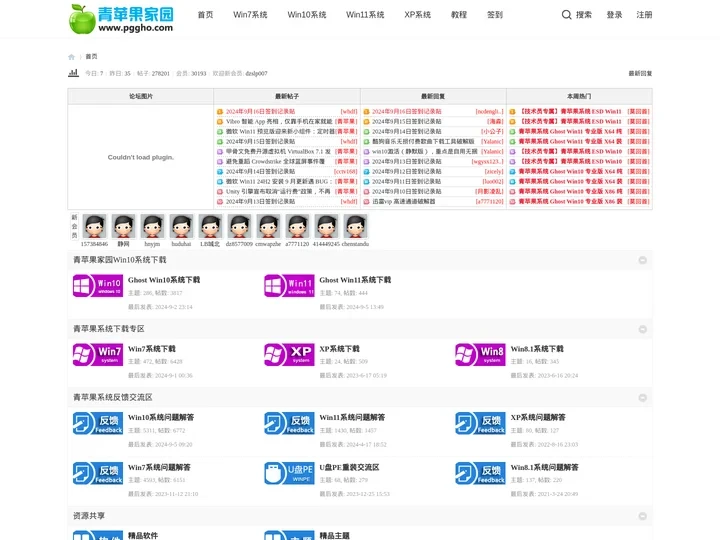Click the breadcrumb home icon
Screen dimensions: 720x540
pyautogui.click(x=71, y=57)
